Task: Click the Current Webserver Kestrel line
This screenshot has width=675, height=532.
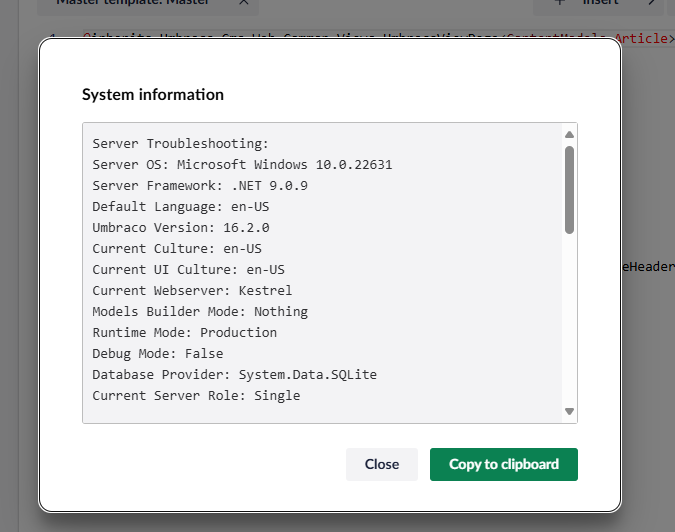Action: tap(192, 291)
